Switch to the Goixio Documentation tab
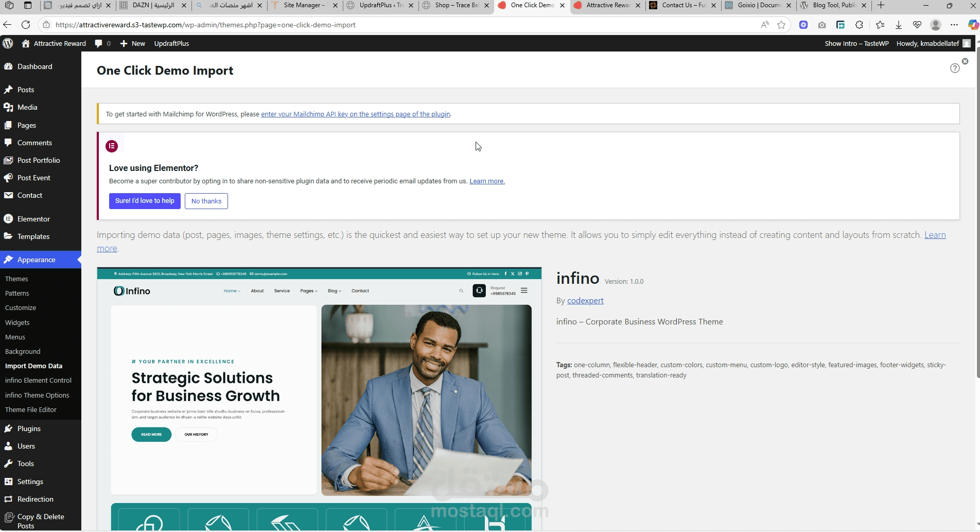The image size is (980, 532). tap(759, 6)
